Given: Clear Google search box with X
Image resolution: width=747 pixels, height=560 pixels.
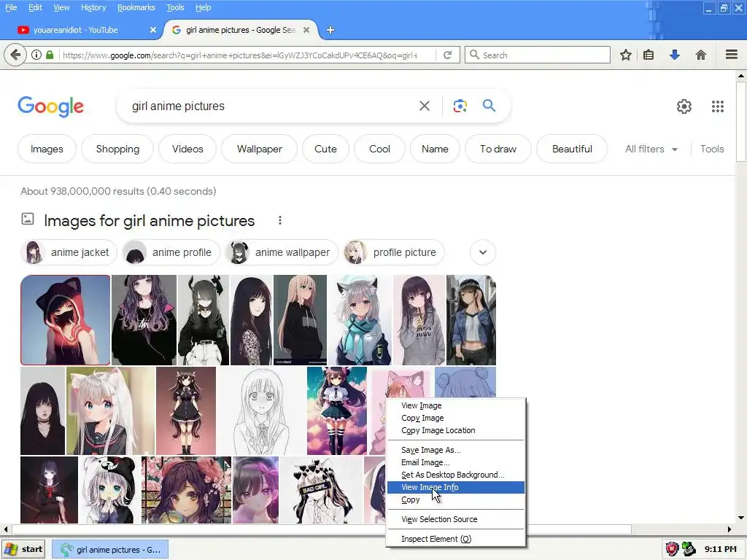Looking at the screenshot, I should click(424, 106).
